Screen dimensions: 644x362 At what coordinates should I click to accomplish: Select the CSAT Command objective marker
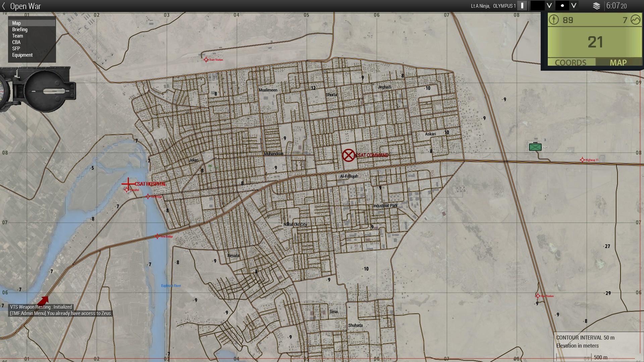click(348, 155)
